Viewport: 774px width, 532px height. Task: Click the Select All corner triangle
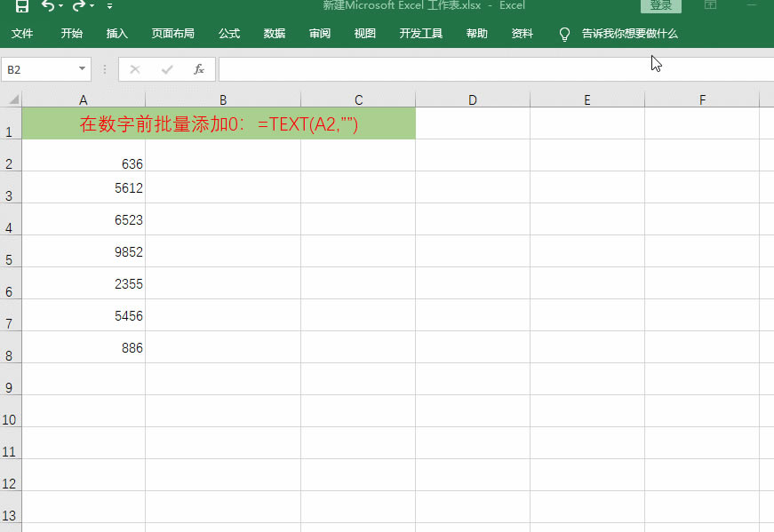[x=11, y=99]
